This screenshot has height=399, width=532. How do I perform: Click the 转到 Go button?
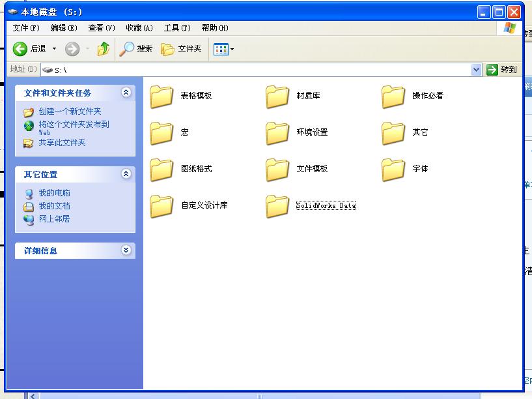coord(501,70)
